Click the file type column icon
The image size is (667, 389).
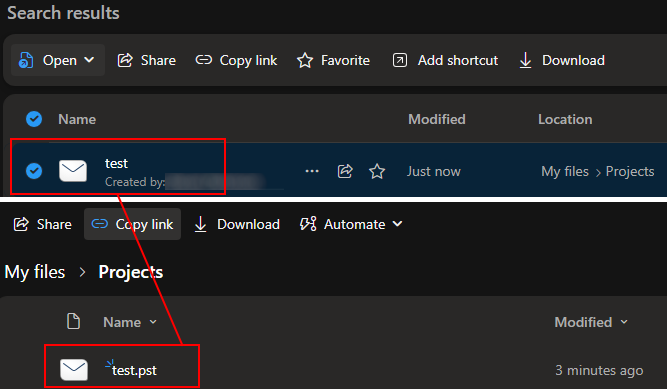click(74, 321)
